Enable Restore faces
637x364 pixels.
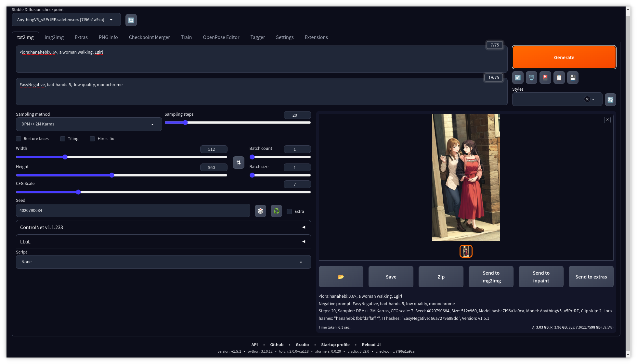tap(19, 139)
